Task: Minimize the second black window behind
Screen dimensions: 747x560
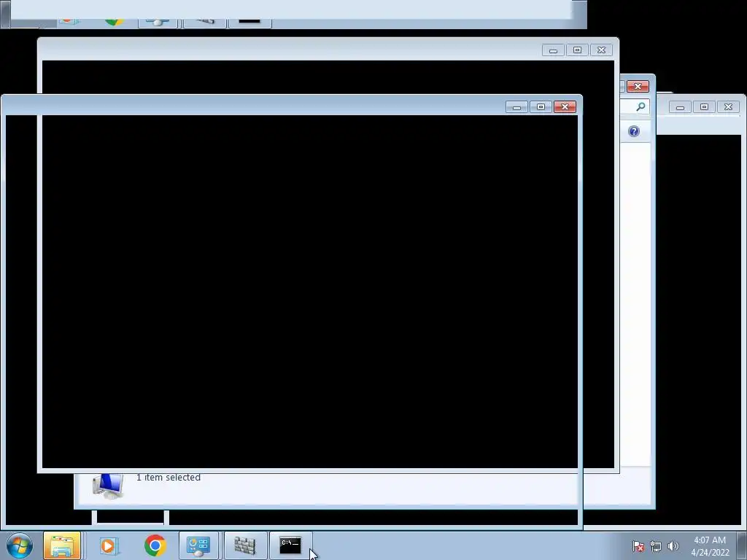Action: (x=553, y=50)
